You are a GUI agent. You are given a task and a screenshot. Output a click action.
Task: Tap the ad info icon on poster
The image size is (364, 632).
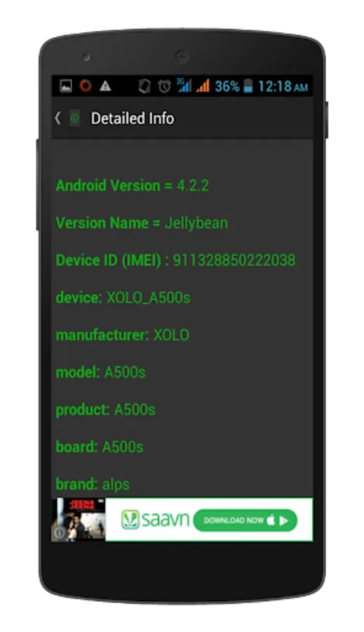pyautogui.click(x=60, y=533)
